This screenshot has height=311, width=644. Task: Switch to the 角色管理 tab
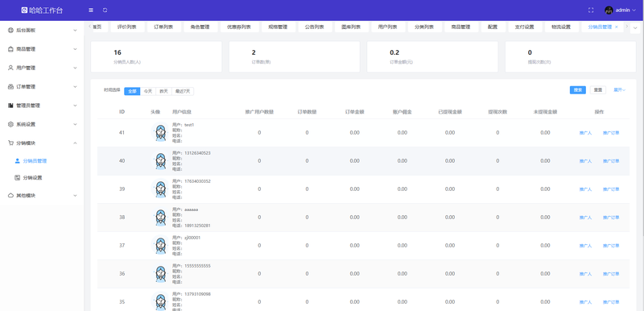pos(200,27)
